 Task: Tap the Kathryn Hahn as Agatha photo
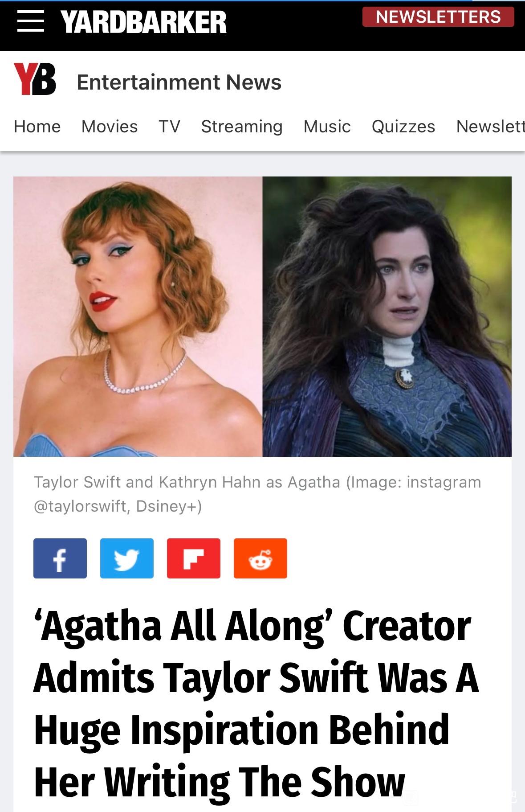[387, 316]
